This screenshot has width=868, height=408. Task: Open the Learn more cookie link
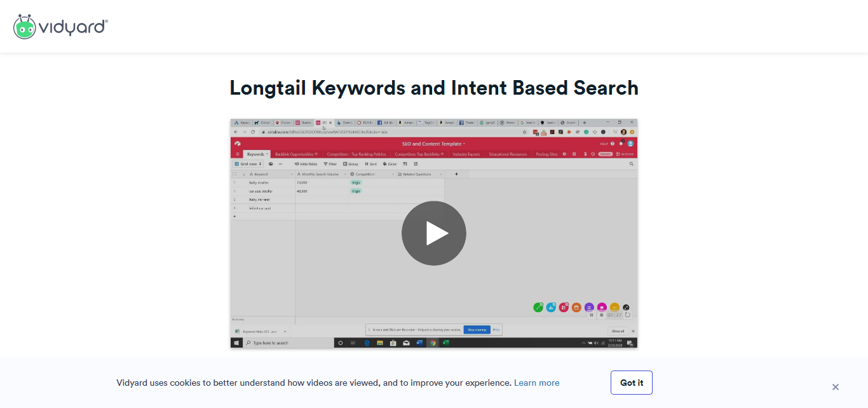536,383
